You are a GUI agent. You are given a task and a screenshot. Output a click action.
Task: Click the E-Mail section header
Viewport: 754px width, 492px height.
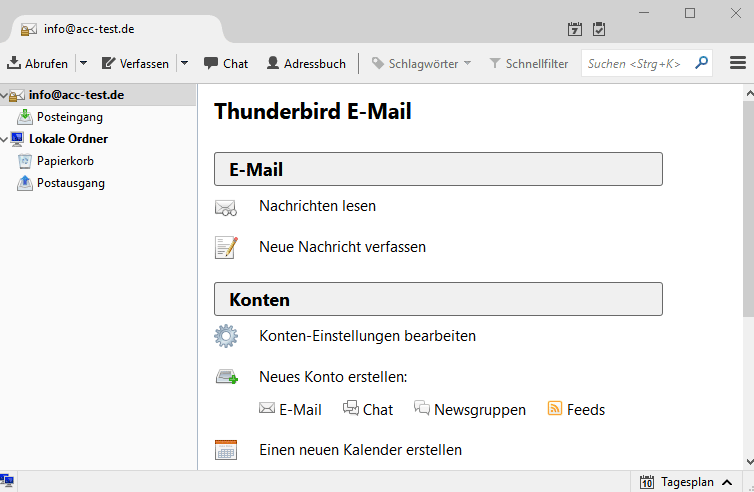click(x=438, y=169)
